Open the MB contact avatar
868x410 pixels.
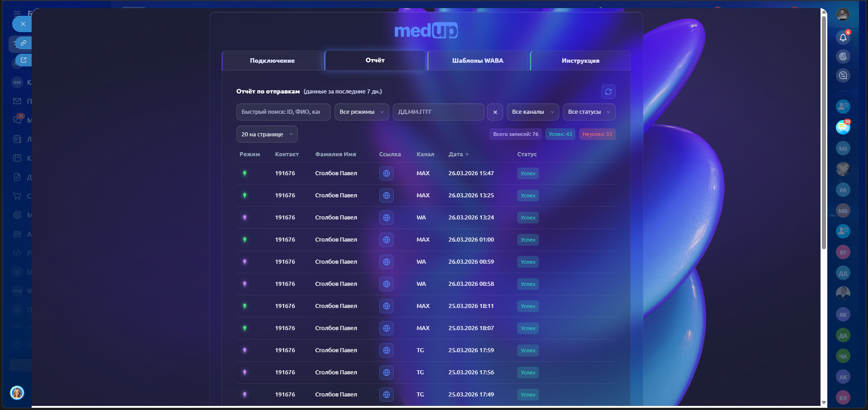[x=843, y=211]
